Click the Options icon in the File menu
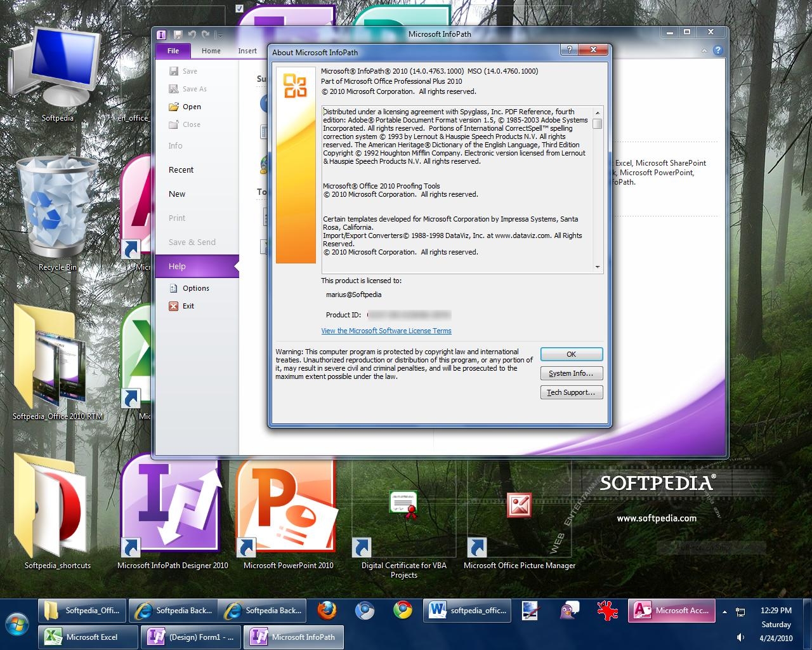812x650 pixels. [173, 288]
